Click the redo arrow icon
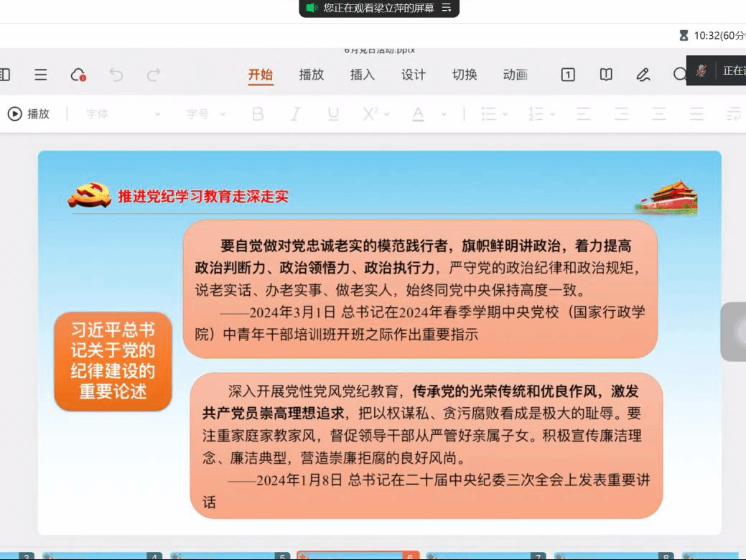 pos(154,75)
